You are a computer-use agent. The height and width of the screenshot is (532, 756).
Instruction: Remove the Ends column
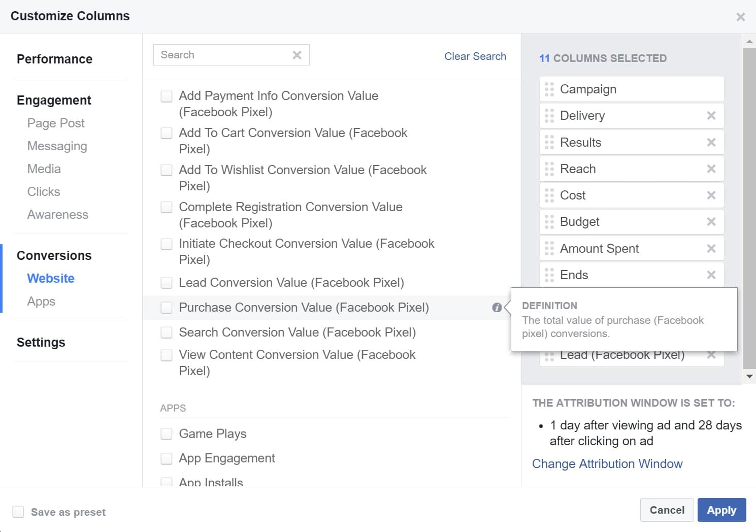tap(711, 275)
